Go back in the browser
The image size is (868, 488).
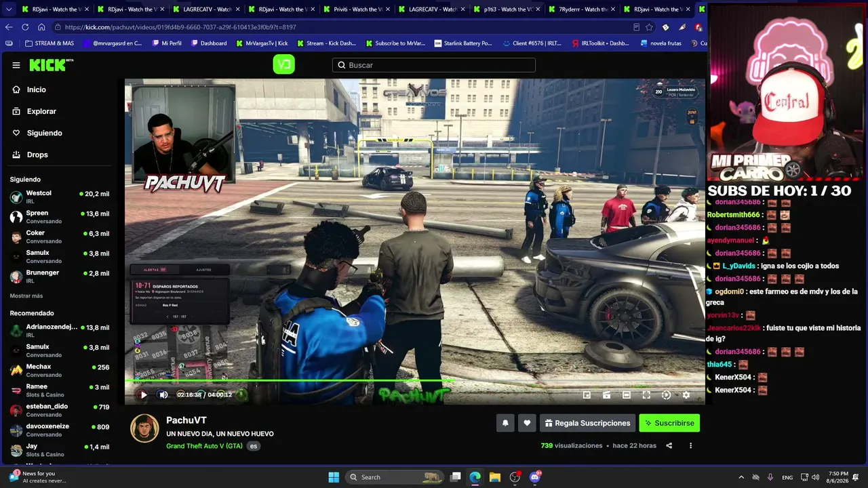(9, 27)
